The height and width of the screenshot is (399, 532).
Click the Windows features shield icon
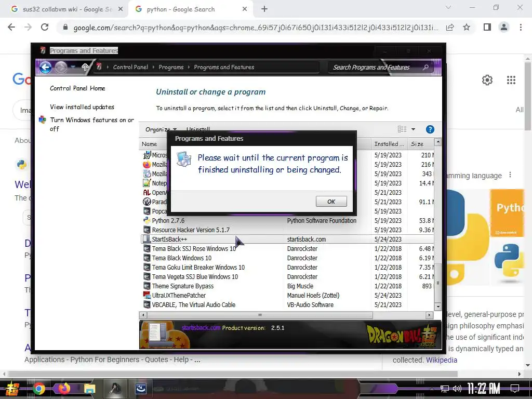click(43, 120)
